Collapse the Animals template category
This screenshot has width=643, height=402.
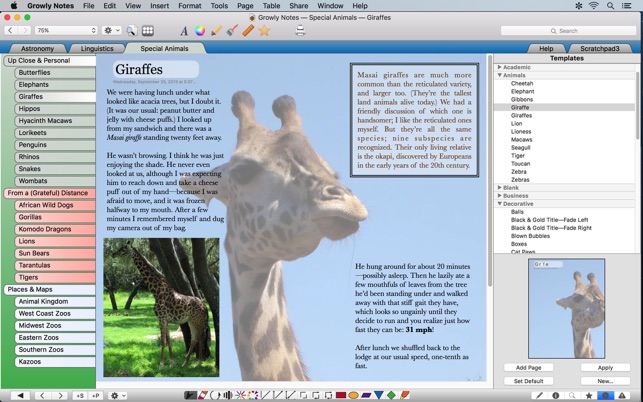tap(500, 75)
